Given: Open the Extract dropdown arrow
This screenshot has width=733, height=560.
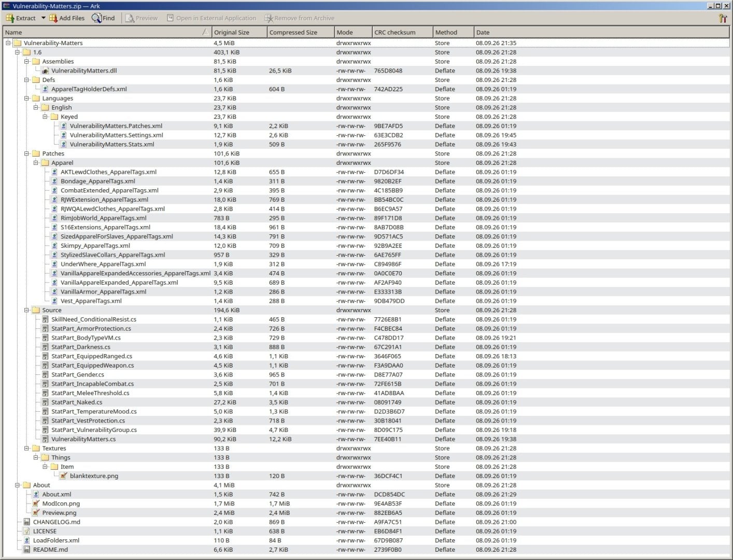Looking at the screenshot, I should [x=44, y=18].
